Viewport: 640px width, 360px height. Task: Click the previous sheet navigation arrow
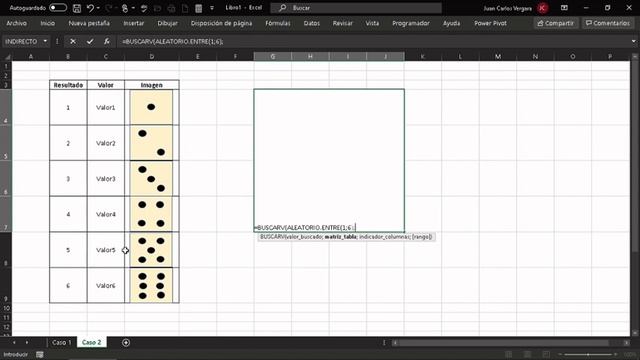(14, 342)
